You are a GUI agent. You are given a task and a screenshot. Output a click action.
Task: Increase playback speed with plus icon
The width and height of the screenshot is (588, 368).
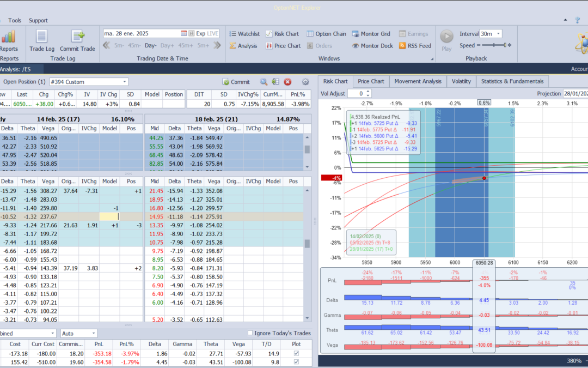[510, 45]
